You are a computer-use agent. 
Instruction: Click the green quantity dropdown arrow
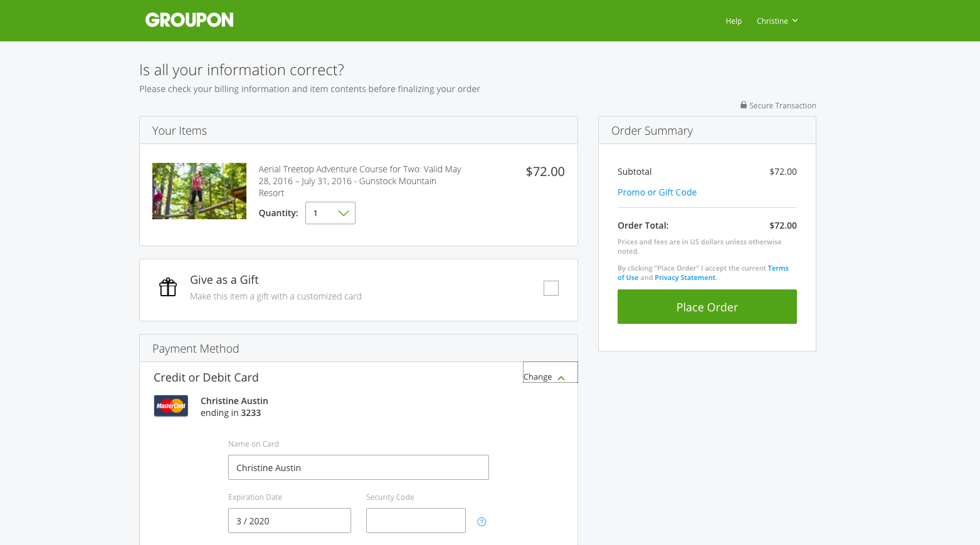pos(344,213)
